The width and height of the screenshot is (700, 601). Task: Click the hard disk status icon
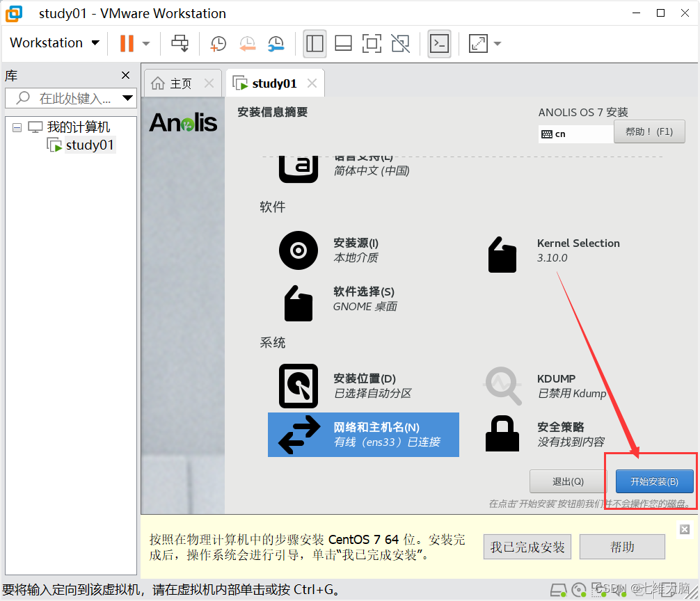coord(559,590)
